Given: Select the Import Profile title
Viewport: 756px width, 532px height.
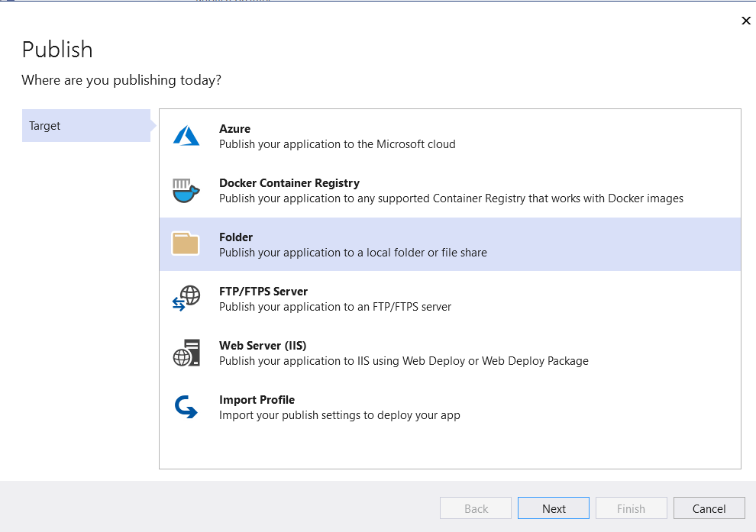Looking at the screenshot, I should click(257, 400).
